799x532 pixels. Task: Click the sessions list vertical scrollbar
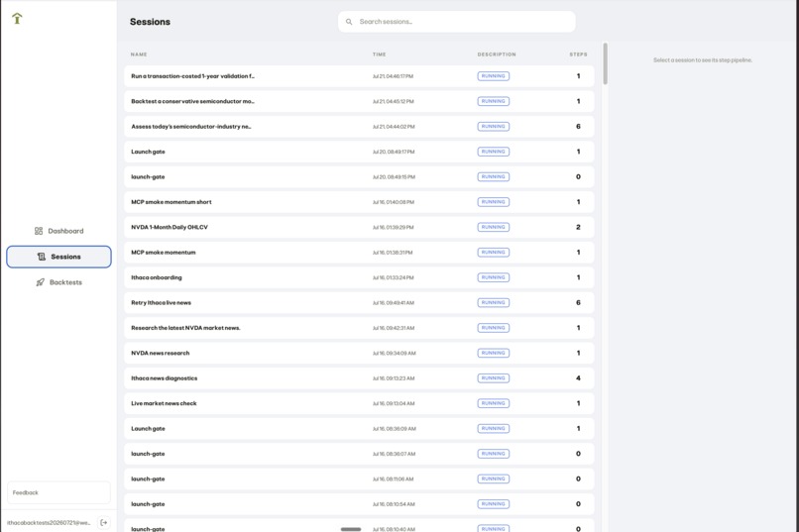pos(606,63)
